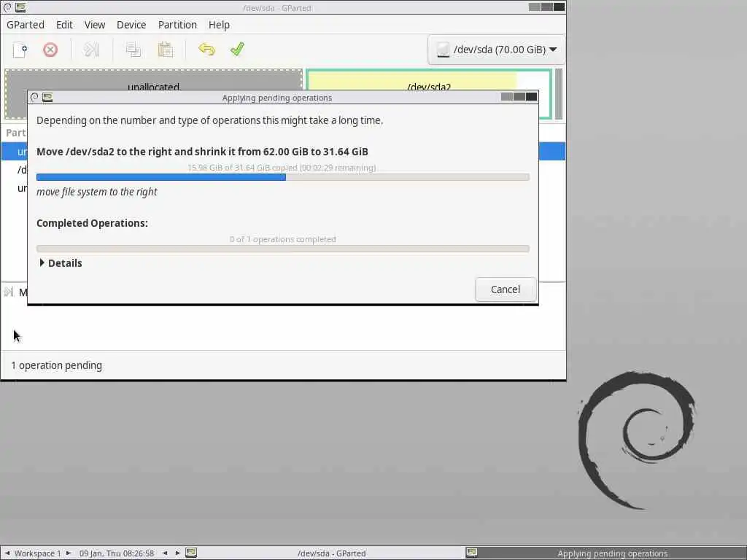
Task: Click the 'Depending on the number and type' message text
Action: 209,120
